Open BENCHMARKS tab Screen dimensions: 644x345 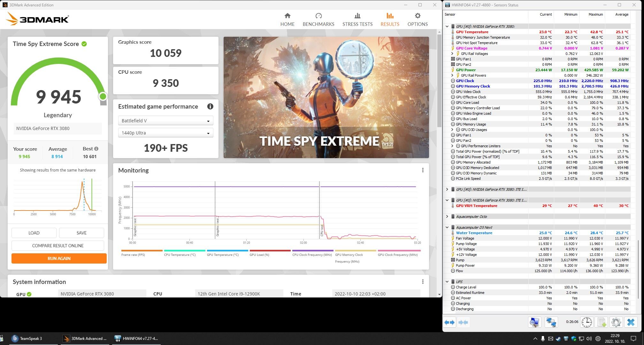(x=318, y=19)
